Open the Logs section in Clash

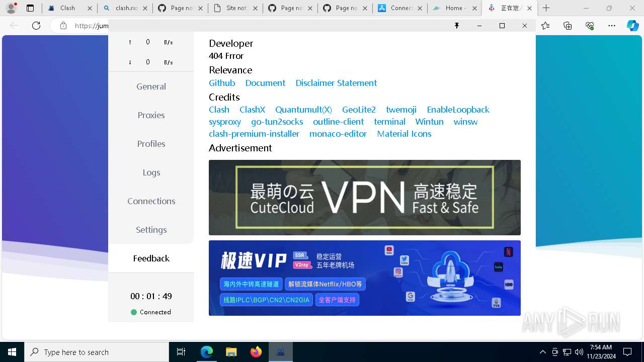151,172
